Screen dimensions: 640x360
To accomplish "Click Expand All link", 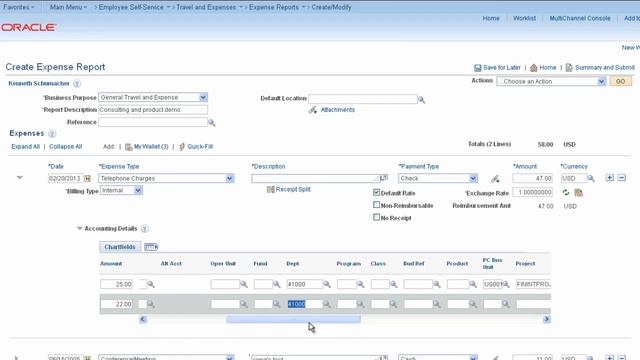I will [25, 147].
